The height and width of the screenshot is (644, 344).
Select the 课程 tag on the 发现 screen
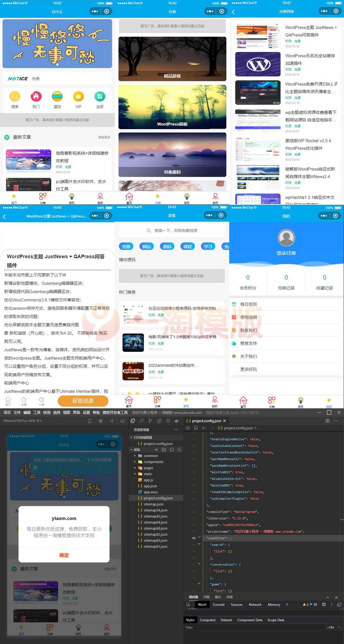(x=188, y=247)
